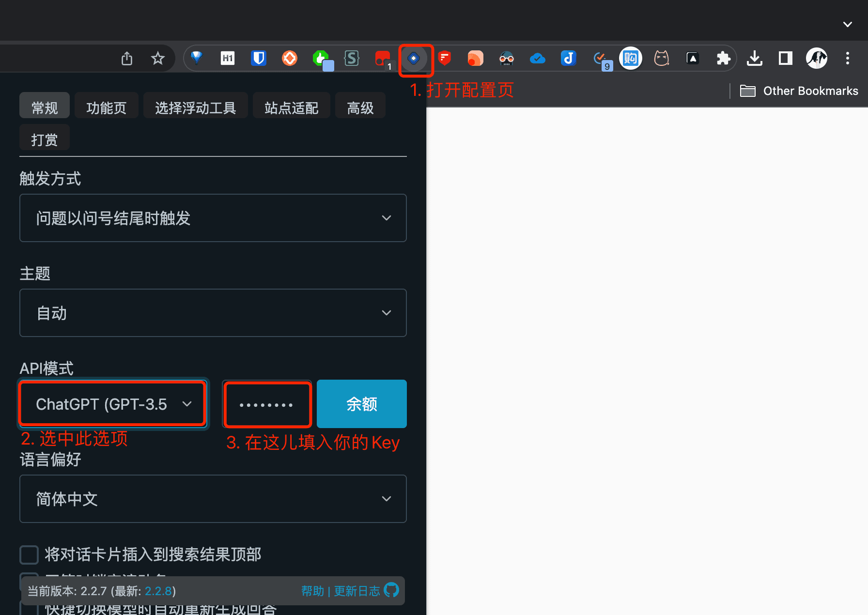Open the GitHub icon in version bar
This screenshot has width=868, height=615.
click(391, 590)
